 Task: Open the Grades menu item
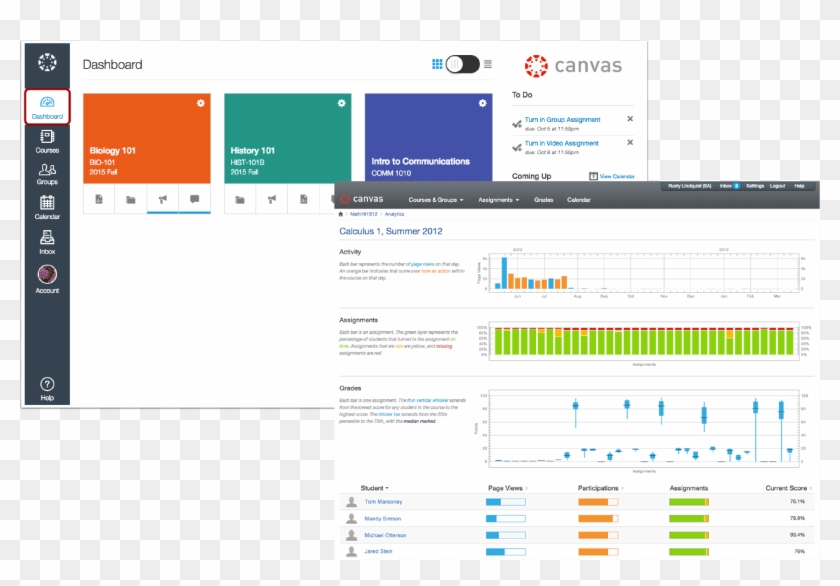[x=544, y=200]
